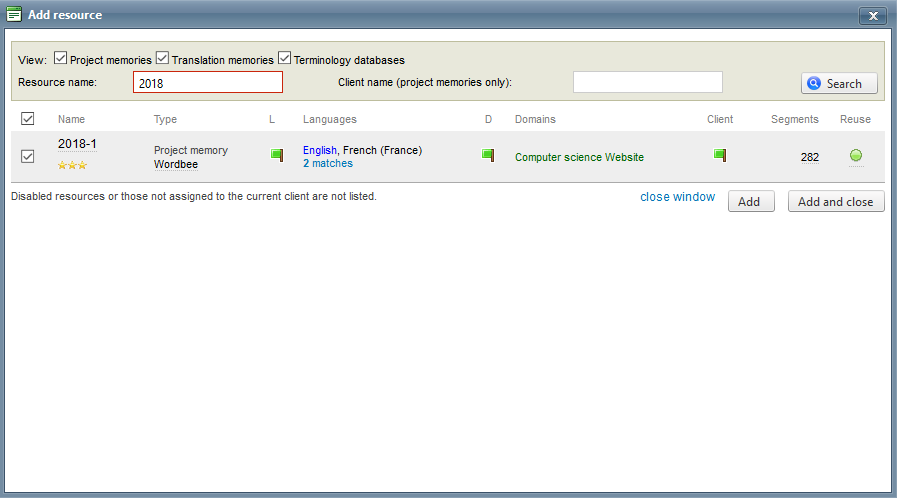Click the green domain flag icon
897x498 pixels.
tap(488, 155)
